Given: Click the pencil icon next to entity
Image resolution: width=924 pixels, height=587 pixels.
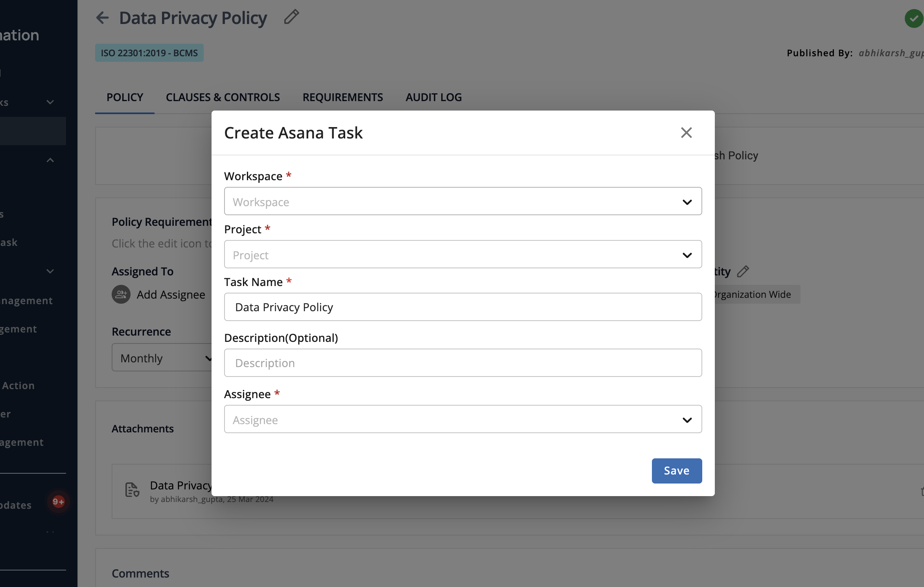Looking at the screenshot, I should coord(743,271).
